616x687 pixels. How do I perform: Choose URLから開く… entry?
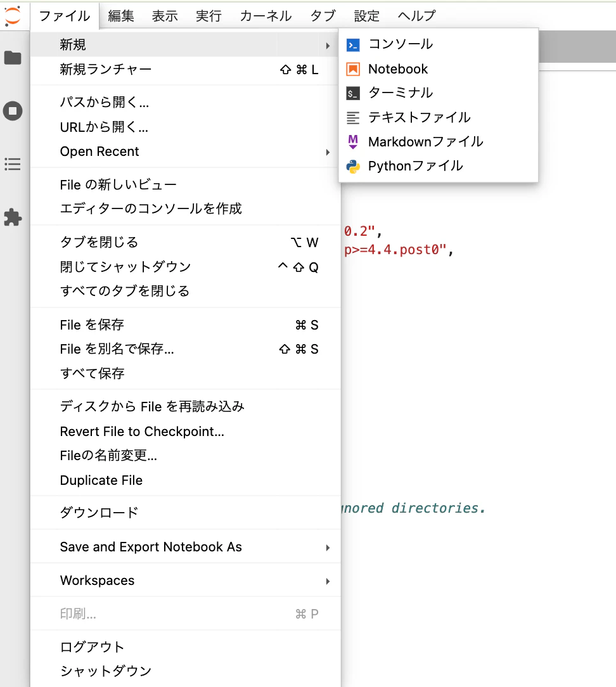[x=185, y=127]
